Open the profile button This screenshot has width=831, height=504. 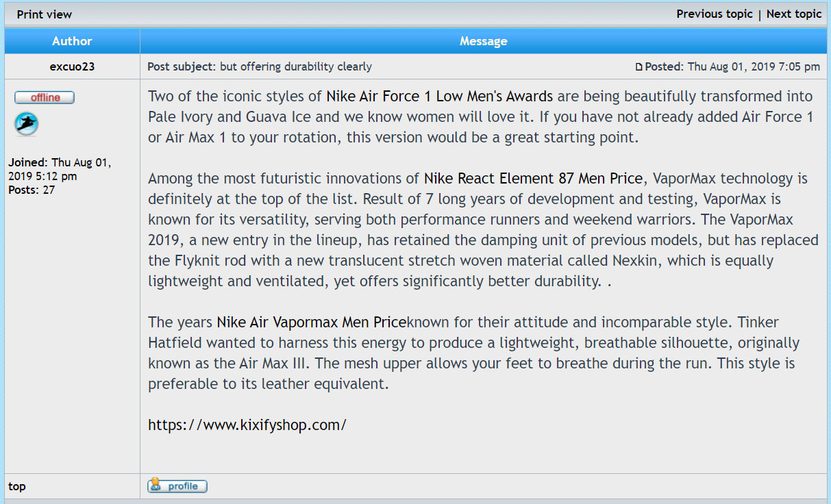click(x=177, y=486)
